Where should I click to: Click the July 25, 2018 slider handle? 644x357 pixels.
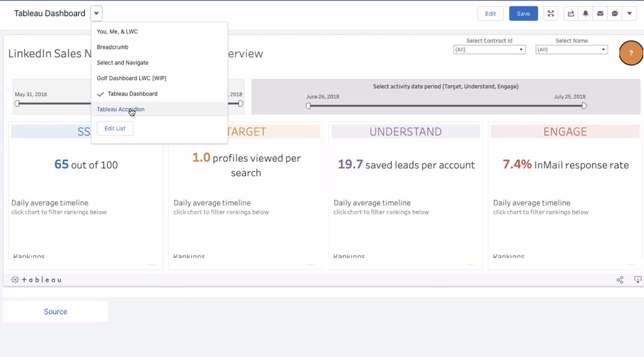click(584, 106)
